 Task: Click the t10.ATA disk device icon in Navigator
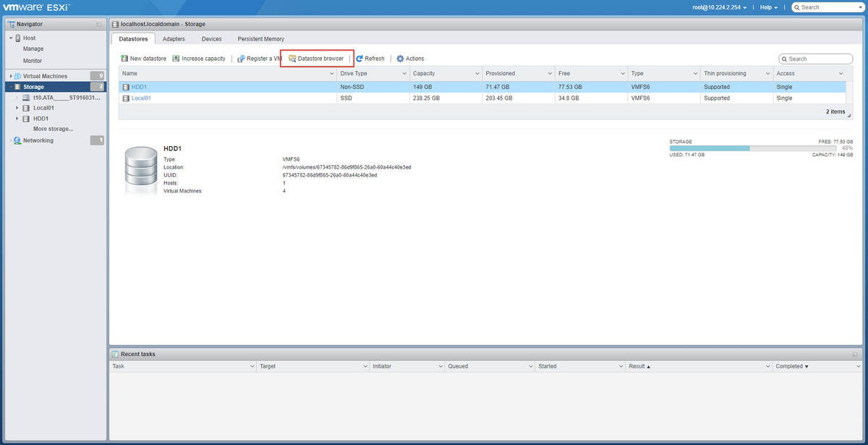26,98
